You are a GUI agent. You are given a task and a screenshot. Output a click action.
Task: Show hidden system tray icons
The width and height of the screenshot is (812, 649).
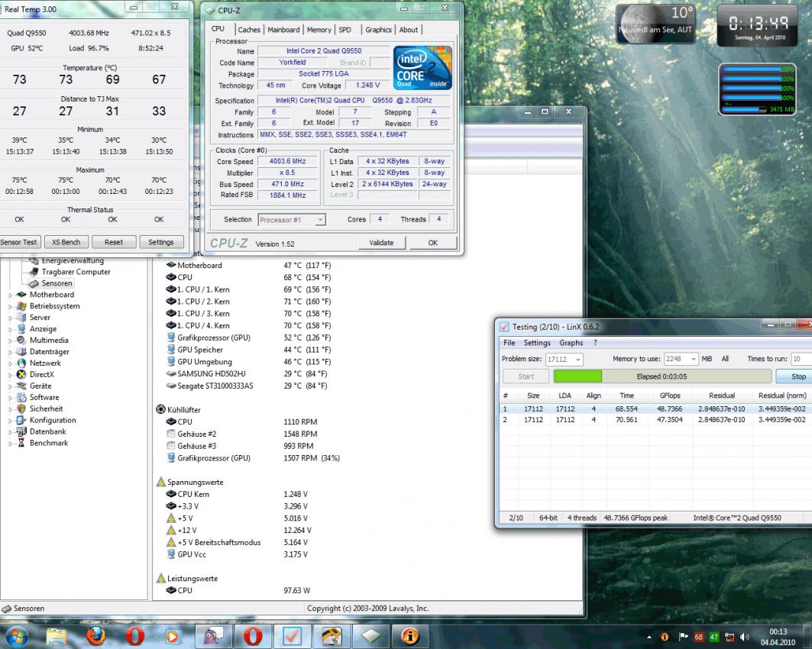[650, 636]
